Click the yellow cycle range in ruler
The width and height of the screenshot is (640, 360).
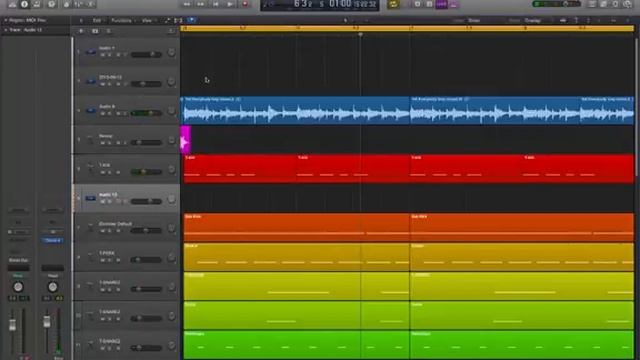pyautogui.click(x=407, y=28)
